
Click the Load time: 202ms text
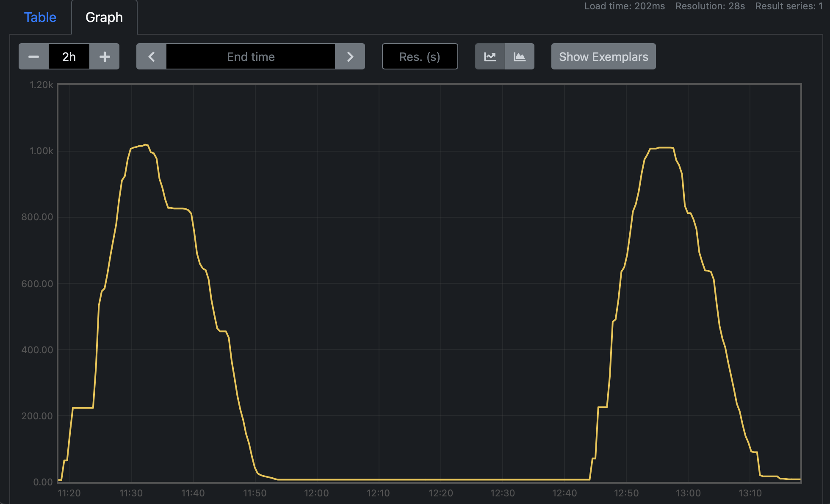click(625, 6)
